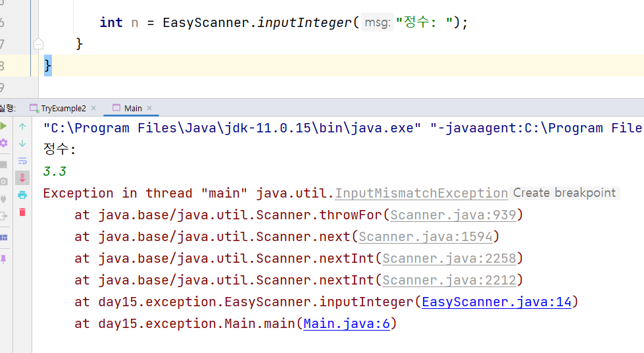Toggle soft-wrap in console output

(x=22, y=161)
